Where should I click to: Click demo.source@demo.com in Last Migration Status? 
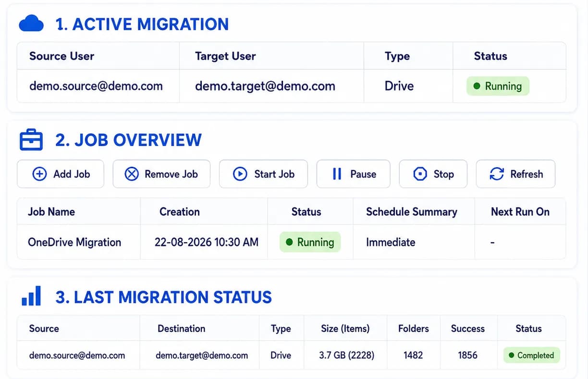point(77,355)
